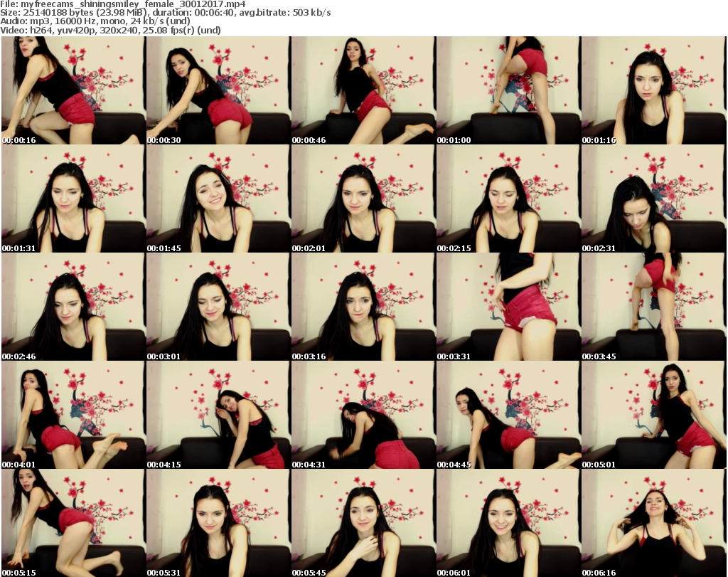Pick the 00:03:01 frame thumbnail
The height and width of the screenshot is (577, 728).
(x=218, y=307)
